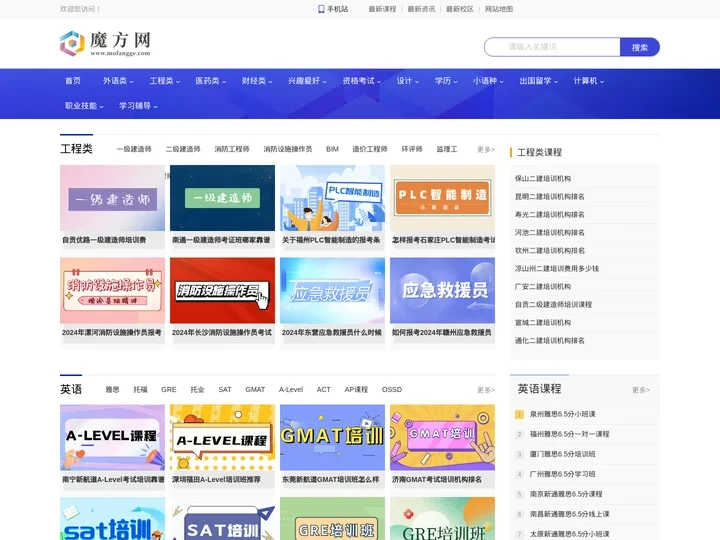Image resolution: width=720 pixels, height=540 pixels.
Task: Expand the 资格考试 navigation dropdown
Action: 361,81
